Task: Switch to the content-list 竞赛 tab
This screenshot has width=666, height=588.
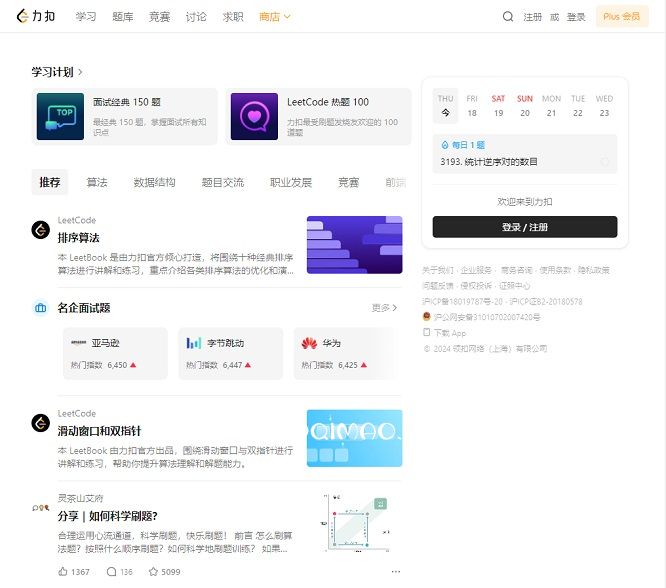Action: click(349, 182)
